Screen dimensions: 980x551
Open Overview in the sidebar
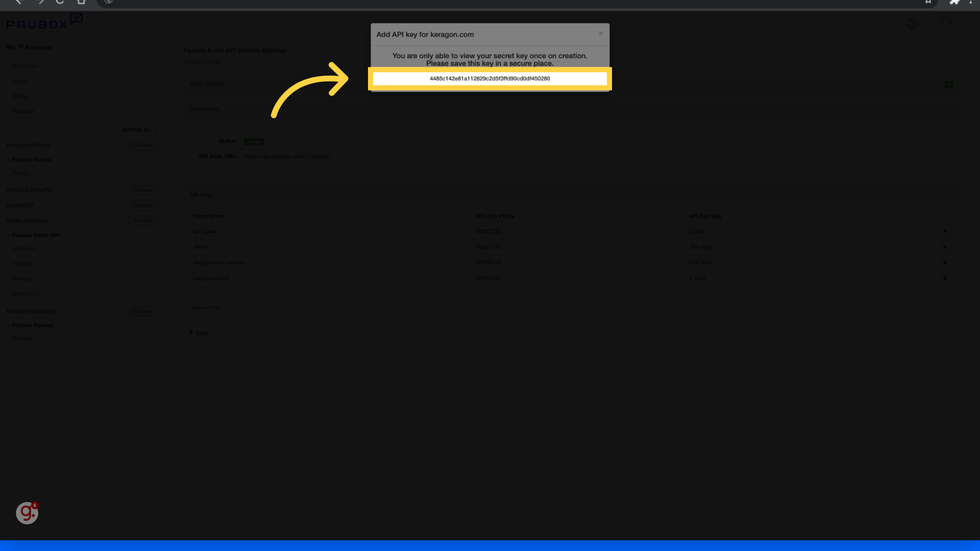click(24, 66)
